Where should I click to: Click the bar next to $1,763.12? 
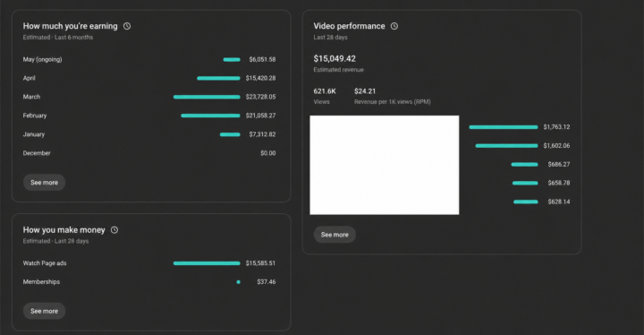coord(504,127)
